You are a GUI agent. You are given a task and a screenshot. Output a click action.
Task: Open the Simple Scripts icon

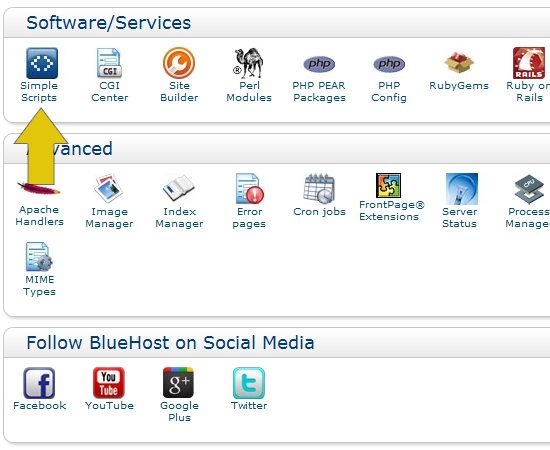(42, 63)
